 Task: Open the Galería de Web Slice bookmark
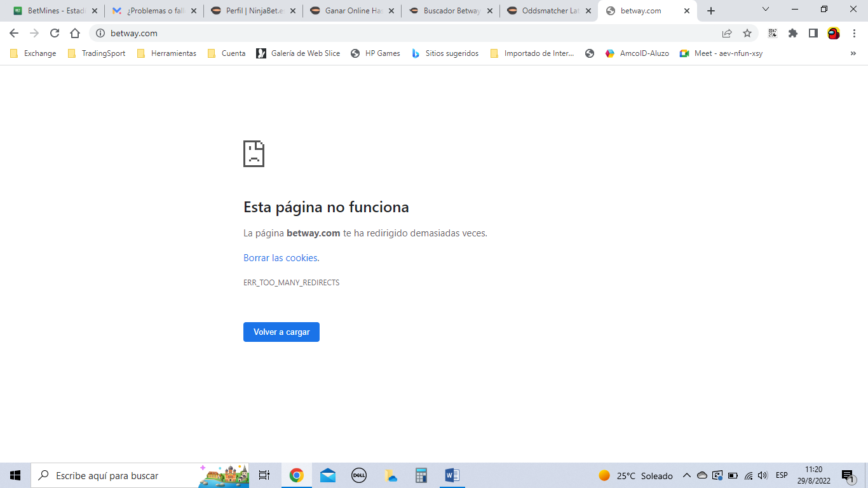tap(298, 53)
